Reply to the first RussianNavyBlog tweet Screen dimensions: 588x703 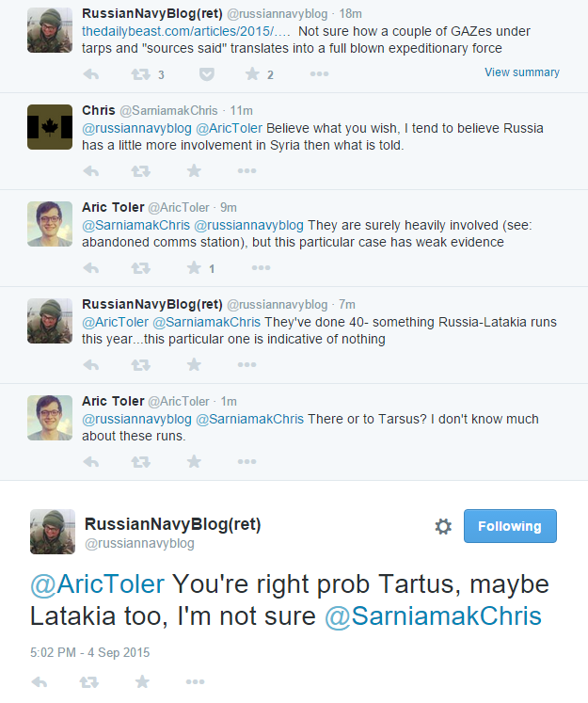(x=91, y=73)
